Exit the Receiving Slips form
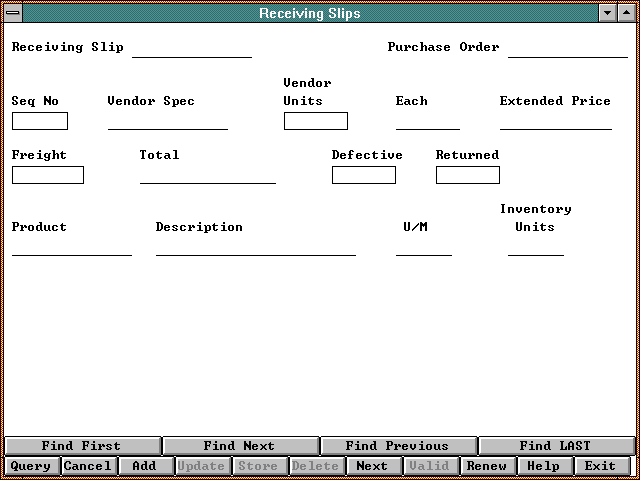This screenshot has height=480, width=640. pyautogui.click(x=601, y=466)
